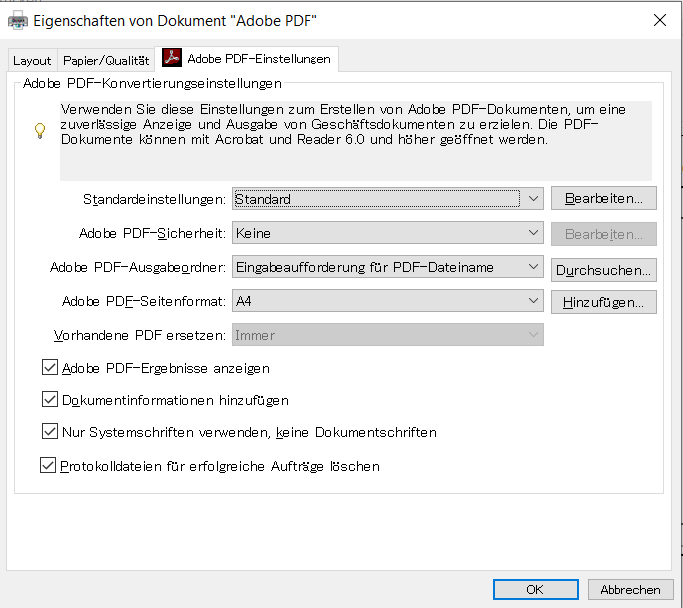Confirm with the OK button
Viewport: 683px width, 608px height.
(535, 589)
